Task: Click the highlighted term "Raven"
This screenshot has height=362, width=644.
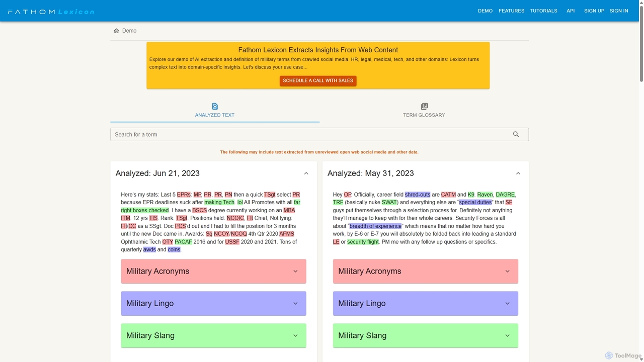Action: 485,195
